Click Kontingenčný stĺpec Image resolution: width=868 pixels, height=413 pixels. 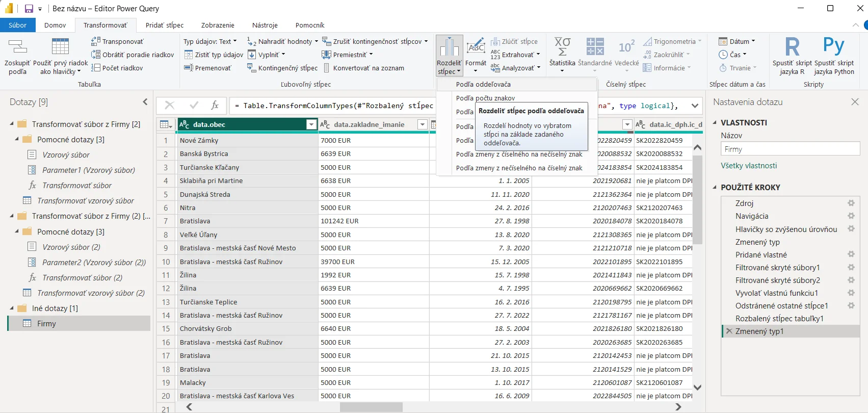(282, 68)
